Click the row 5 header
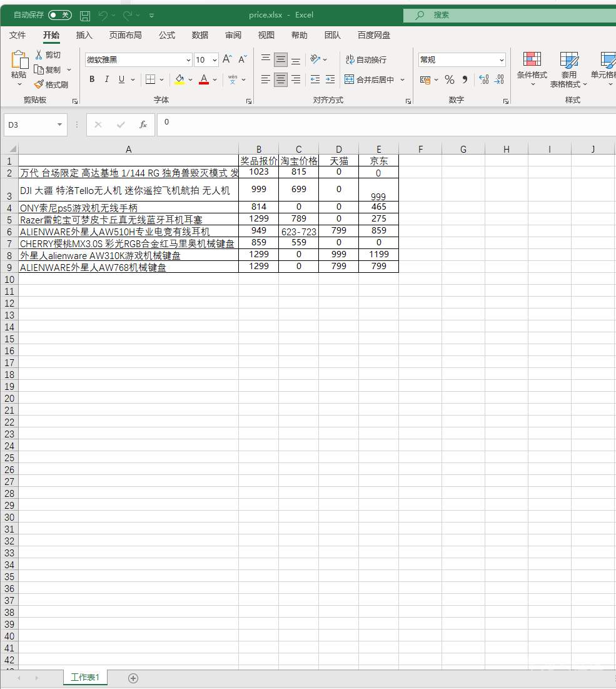Image resolution: width=616 pixels, height=689 pixels. pyautogui.click(x=9, y=219)
